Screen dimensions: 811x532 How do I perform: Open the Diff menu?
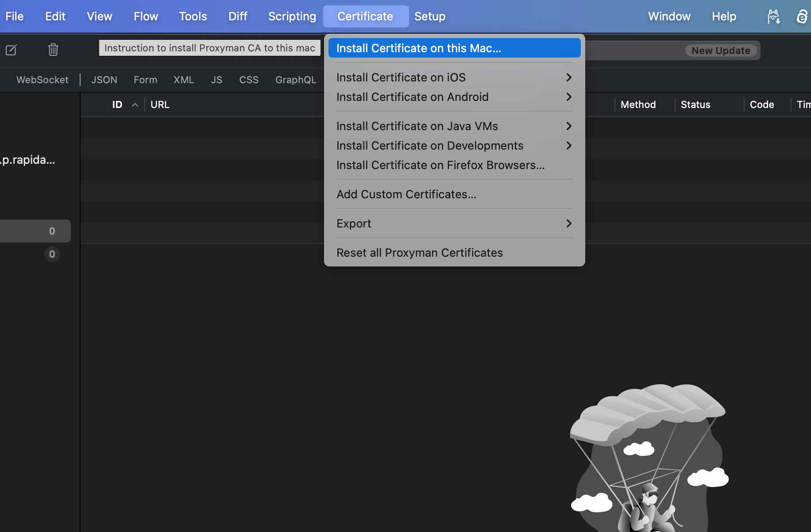(238, 16)
